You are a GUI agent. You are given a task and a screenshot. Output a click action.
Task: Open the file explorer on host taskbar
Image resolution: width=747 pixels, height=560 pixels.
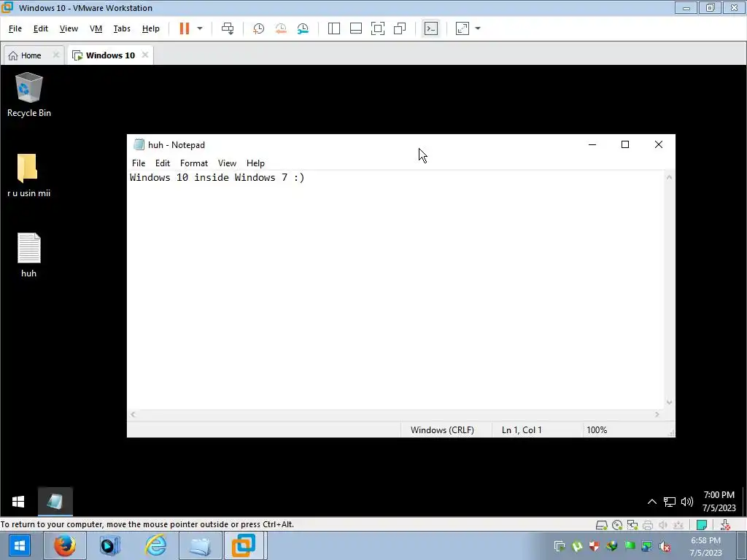point(200,545)
